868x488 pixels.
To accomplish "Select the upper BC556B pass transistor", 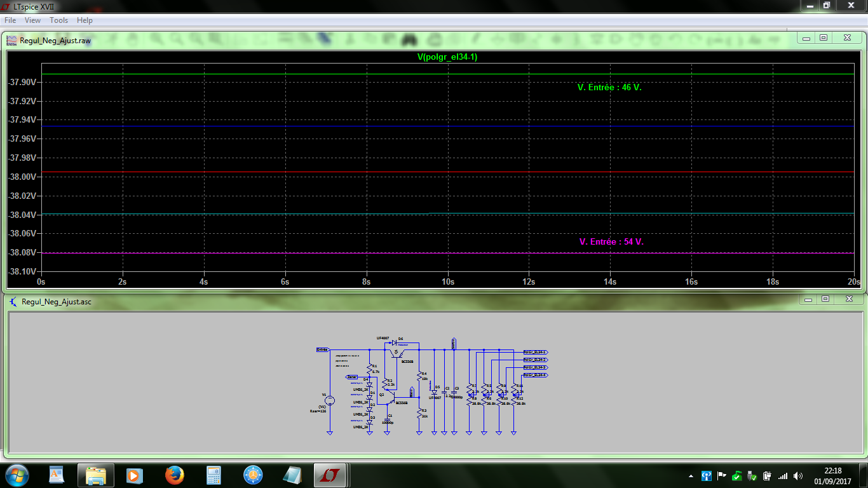I will click(x=397, y=354).
